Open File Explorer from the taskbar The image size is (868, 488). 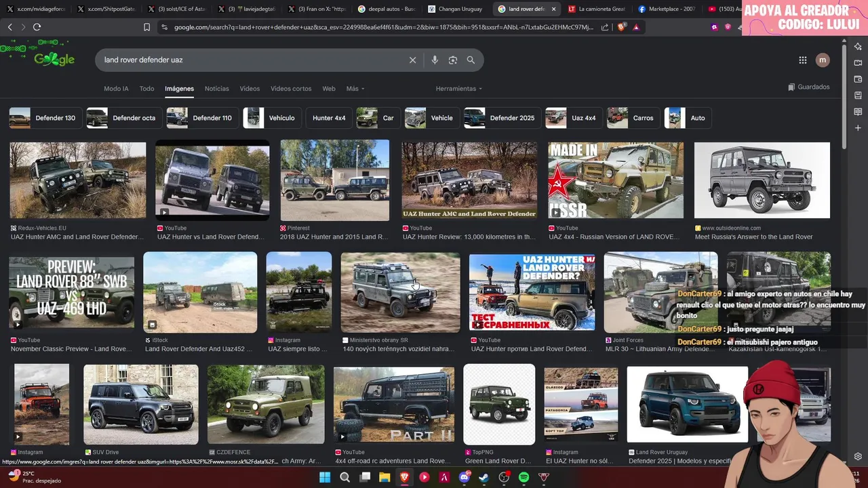coord(384,477)
